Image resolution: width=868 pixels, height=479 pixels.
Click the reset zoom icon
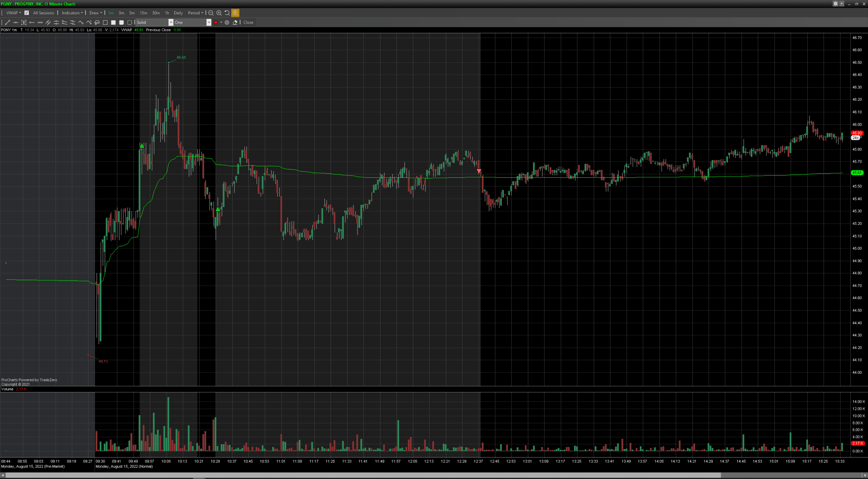coord(227,13)
